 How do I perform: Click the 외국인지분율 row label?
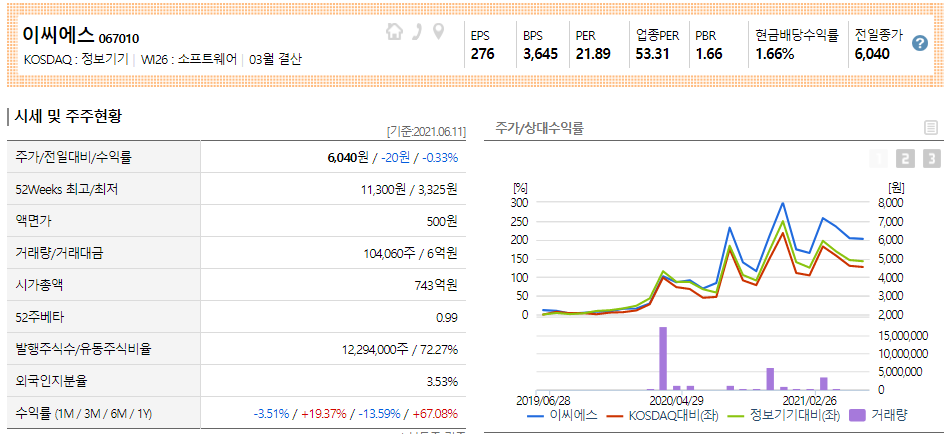tap(51, 381)
